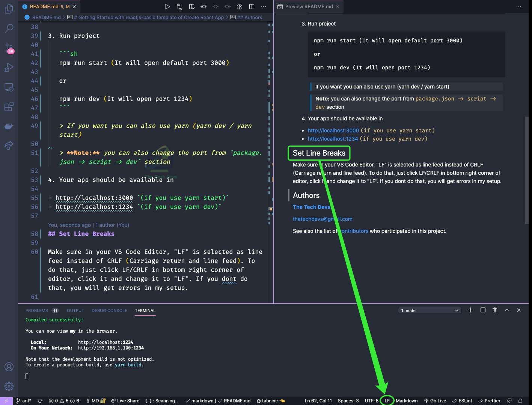Close the terminal panel
The width and height of the screenshot is (532, 405).
[x=519, y=310]
